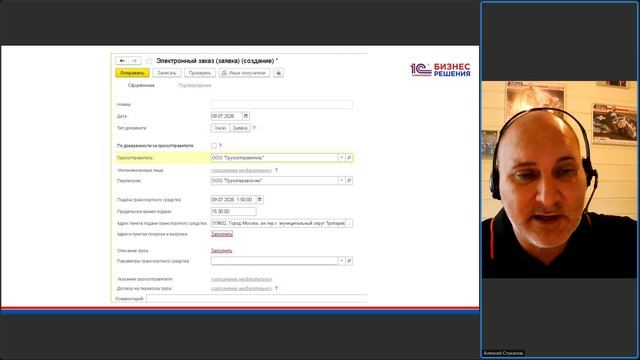Click the Грузоотправитель field
The width and height of the screenshot is (640, 360).
tap(274, 158)
